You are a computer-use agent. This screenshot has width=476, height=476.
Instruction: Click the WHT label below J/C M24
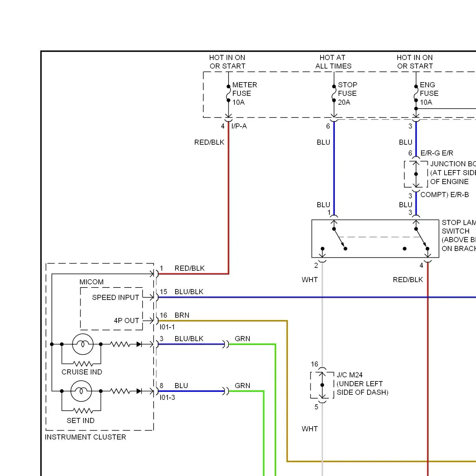[x=310, y=429]
